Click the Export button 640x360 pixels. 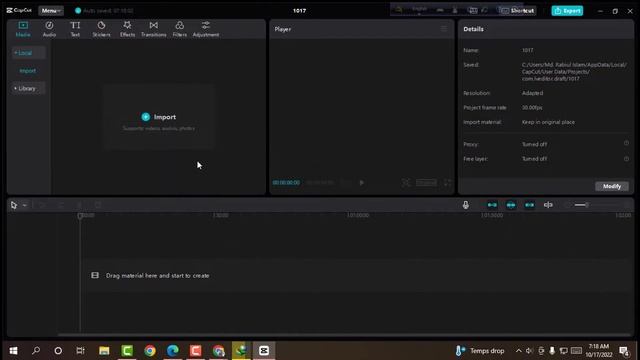click(567, 11)
